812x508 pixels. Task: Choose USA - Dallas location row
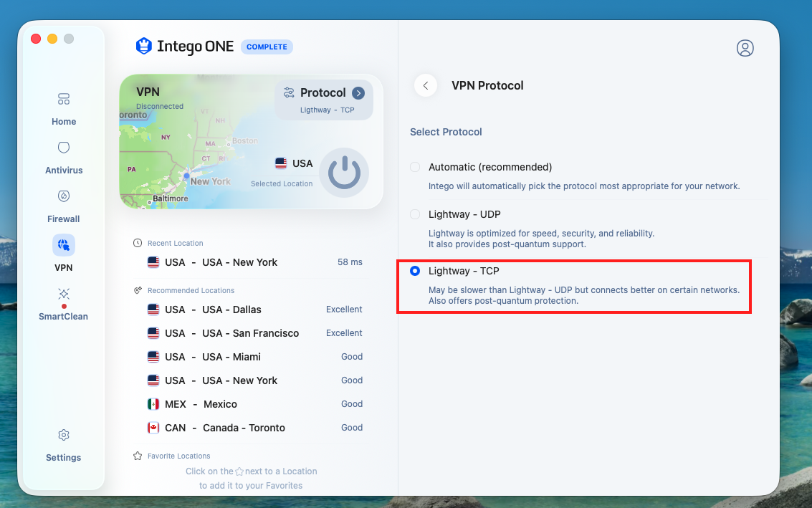(x=255, y=310)
